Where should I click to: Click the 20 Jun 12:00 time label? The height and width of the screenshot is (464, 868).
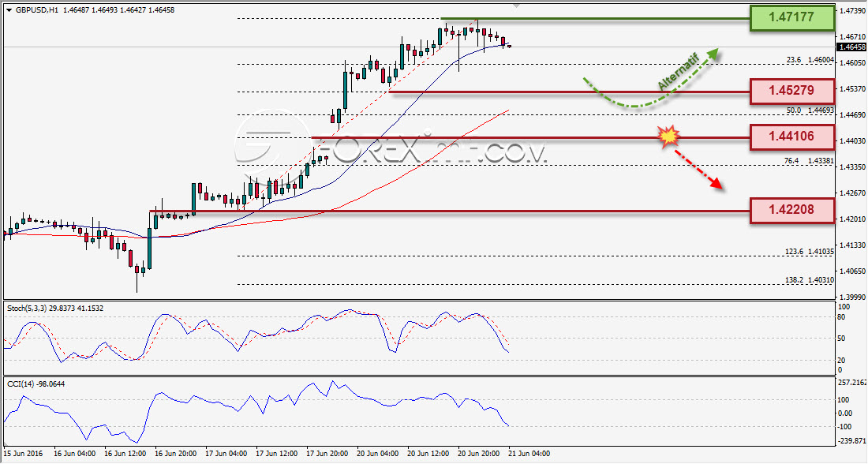pyautogui.click(x=428, y=454)
